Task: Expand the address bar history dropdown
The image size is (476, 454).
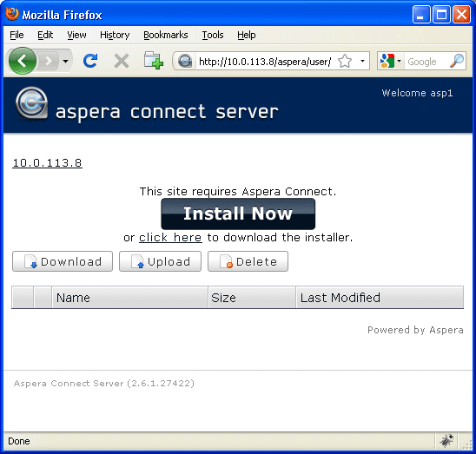Action: (362, 61)
